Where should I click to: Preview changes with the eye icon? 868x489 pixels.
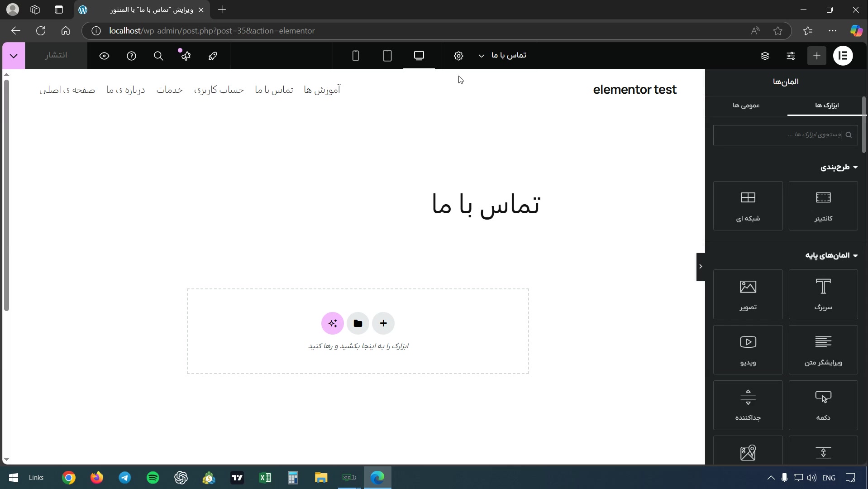click(105, 56)
